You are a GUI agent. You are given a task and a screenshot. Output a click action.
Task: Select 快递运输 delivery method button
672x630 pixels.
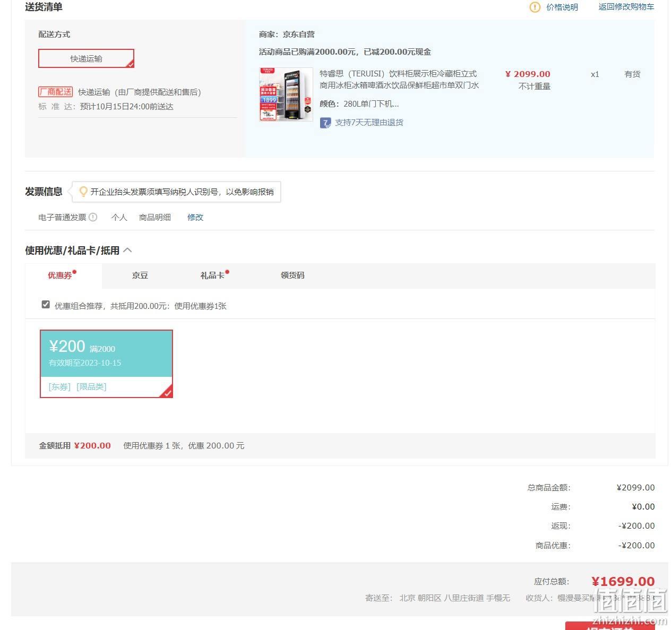point(86,58)
